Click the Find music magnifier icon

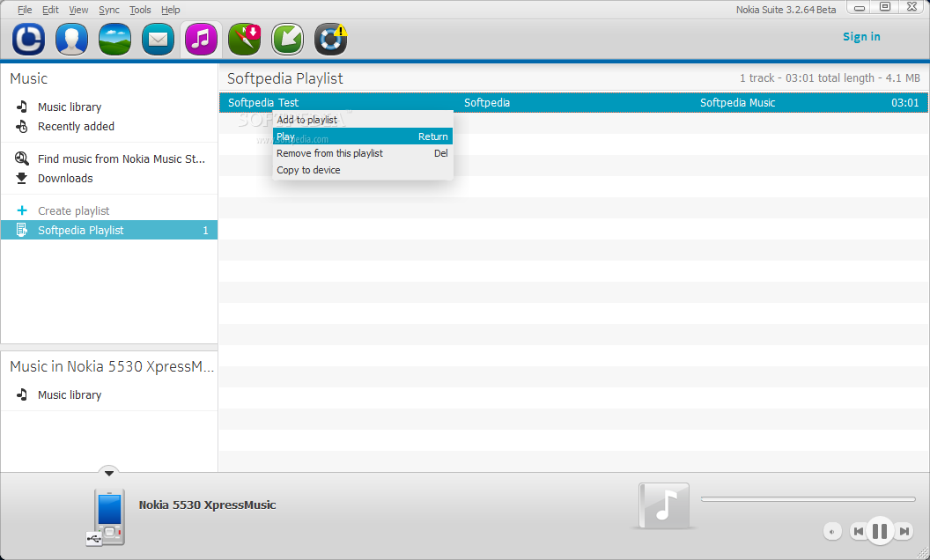(22, 158)
